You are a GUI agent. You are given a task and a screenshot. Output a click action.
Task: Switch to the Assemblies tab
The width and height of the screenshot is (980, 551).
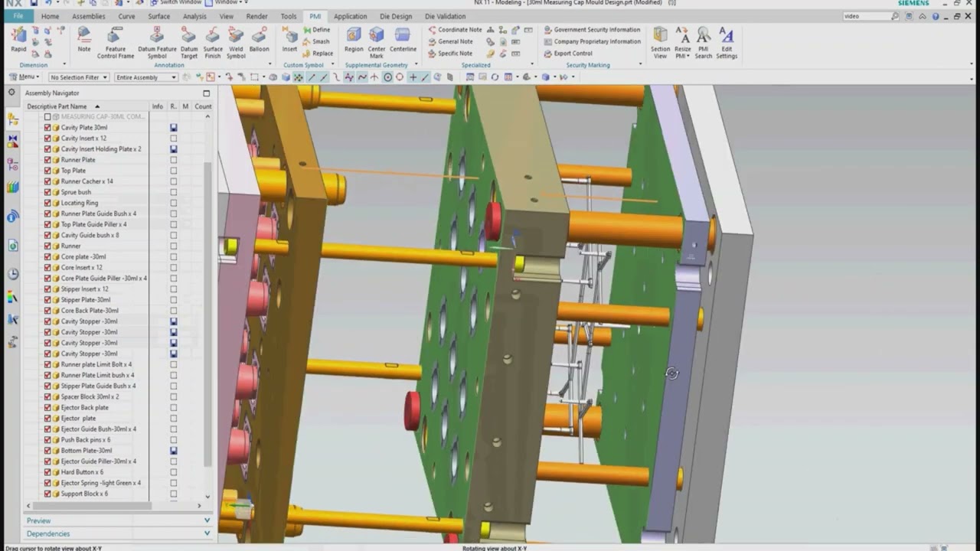[x=89, y=16]
